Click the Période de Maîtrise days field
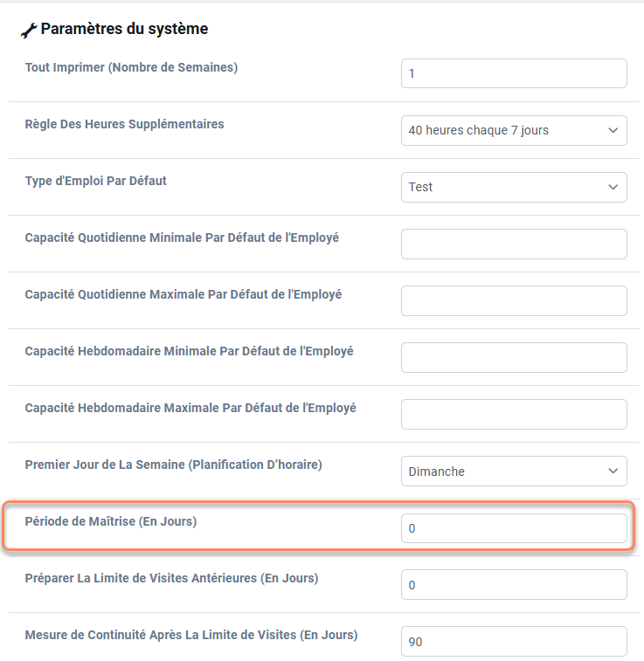The image size is (644, 661). tap(514, 528)
